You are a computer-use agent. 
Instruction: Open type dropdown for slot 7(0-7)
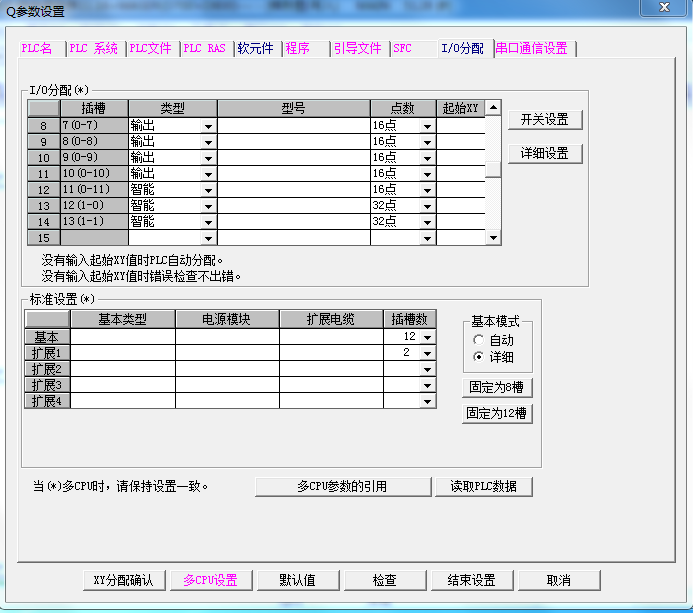pyautogui.click(x=208, y=126)
